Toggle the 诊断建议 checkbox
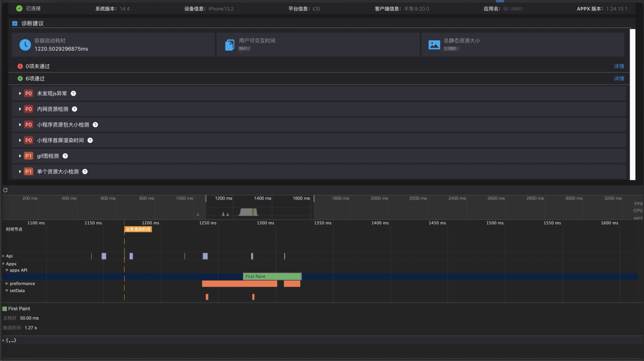The image size is (644, 361). click(x=15, y=24)
